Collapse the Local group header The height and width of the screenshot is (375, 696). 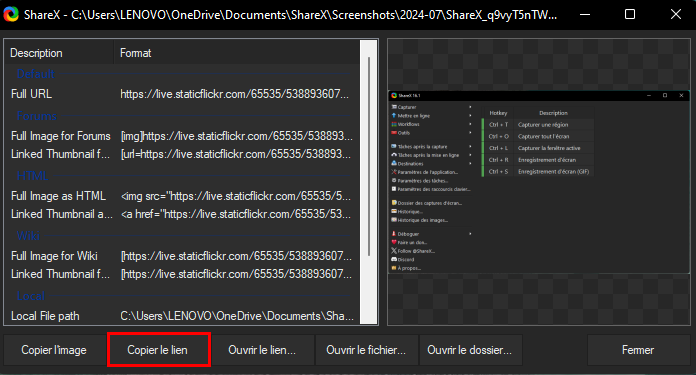coord(31,296)
